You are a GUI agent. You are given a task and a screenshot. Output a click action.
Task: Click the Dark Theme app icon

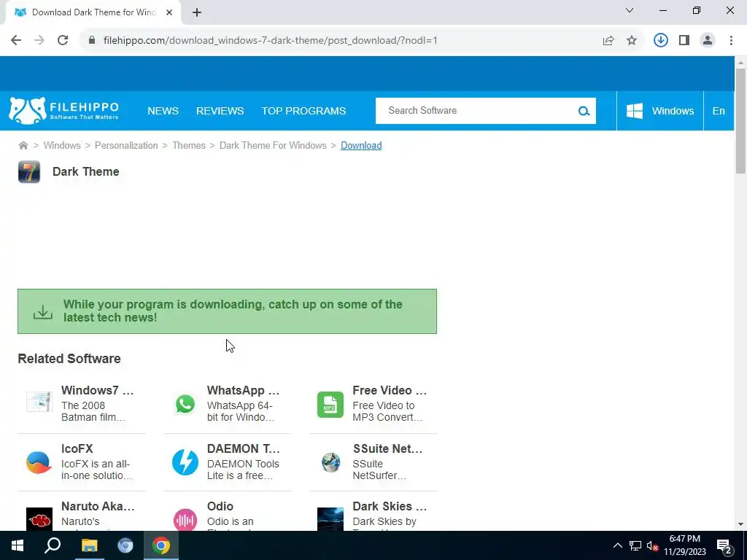(29, 172)
